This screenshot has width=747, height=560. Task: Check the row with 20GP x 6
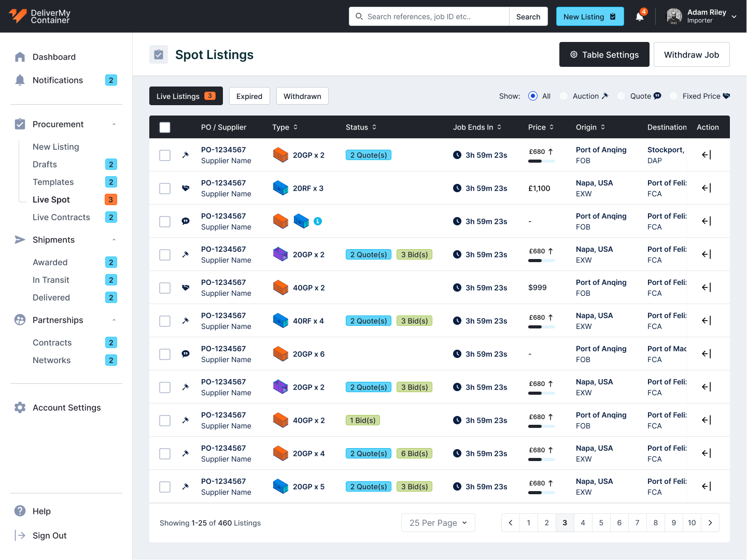click(165, 354)
